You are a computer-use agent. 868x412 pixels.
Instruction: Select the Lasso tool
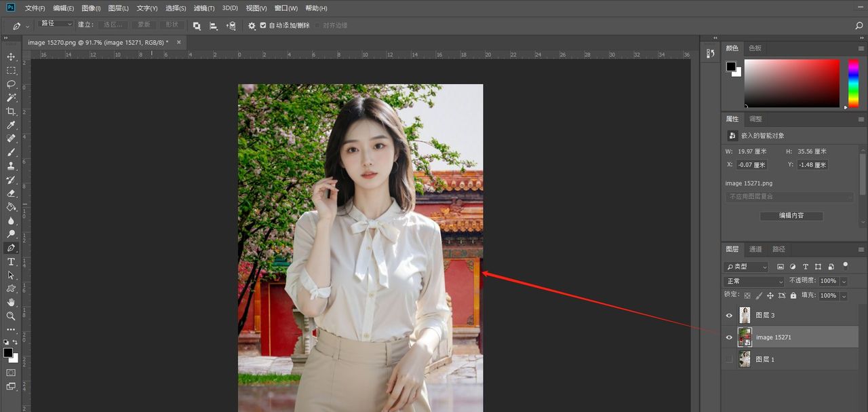(x=11, y=84)
